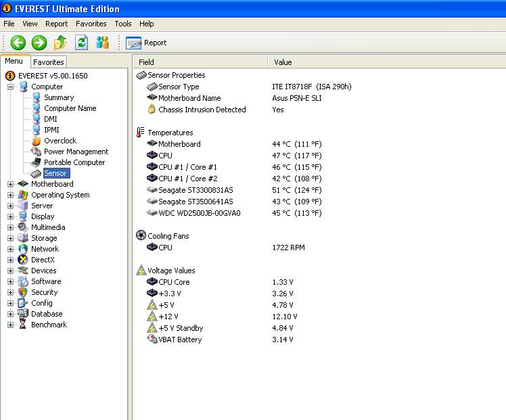This screenshot has height=420, width=506.
Task: Expand the Security tree branch
Action: pyautogui.click(x=10, y=293)
